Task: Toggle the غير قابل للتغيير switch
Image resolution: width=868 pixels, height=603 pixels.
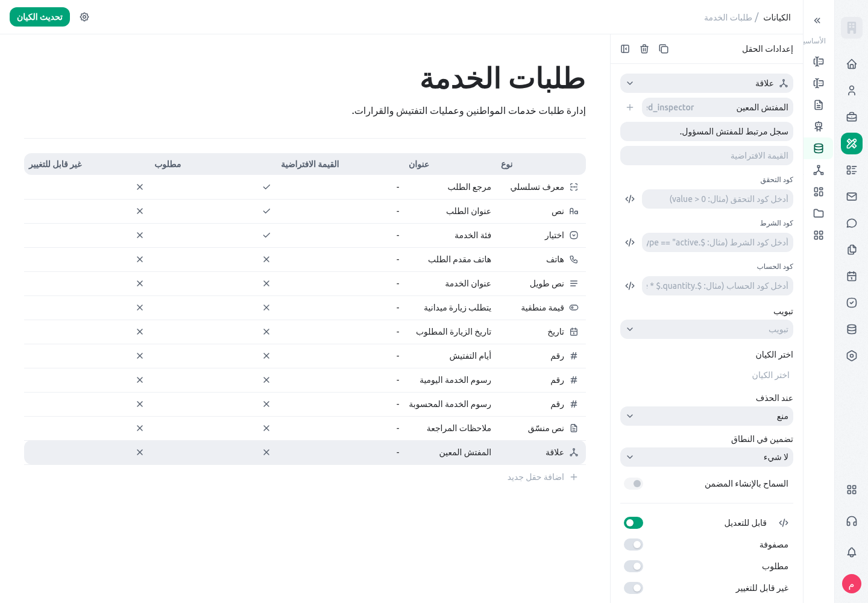Action: pos(634,588)
